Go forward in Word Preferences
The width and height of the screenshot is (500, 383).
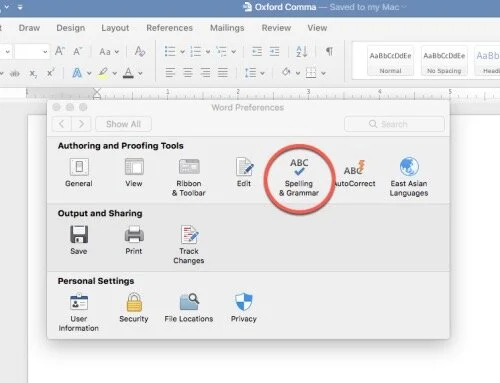tap(81, 124)
